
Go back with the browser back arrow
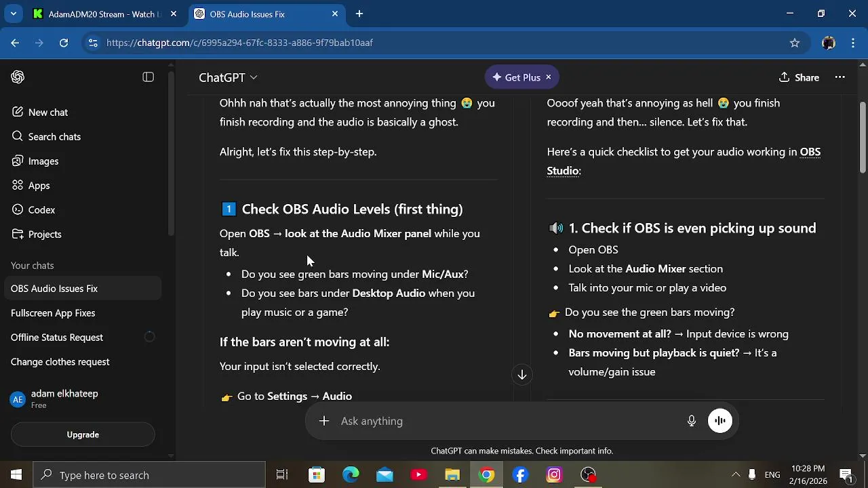tap(15, 43)
